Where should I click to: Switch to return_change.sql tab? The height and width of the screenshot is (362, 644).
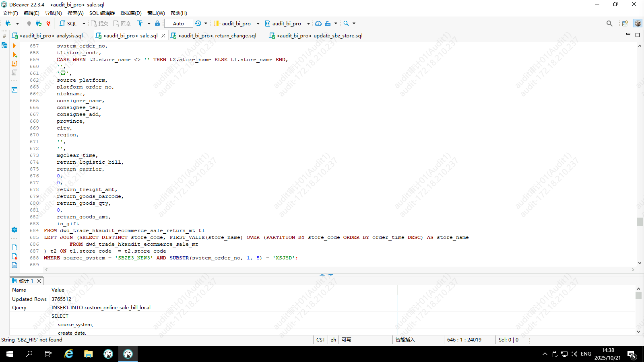click(217, 35)
